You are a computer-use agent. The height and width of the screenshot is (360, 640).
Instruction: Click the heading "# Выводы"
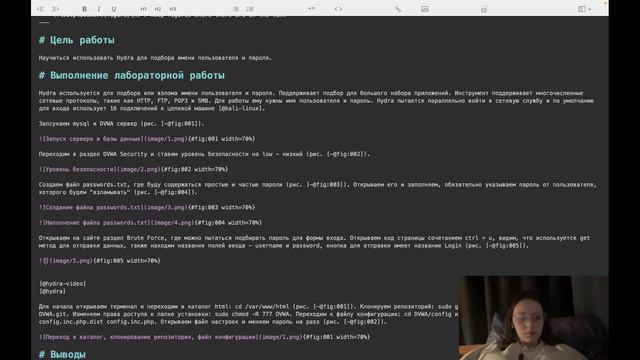pyautogui.click(x=62, y=354)
